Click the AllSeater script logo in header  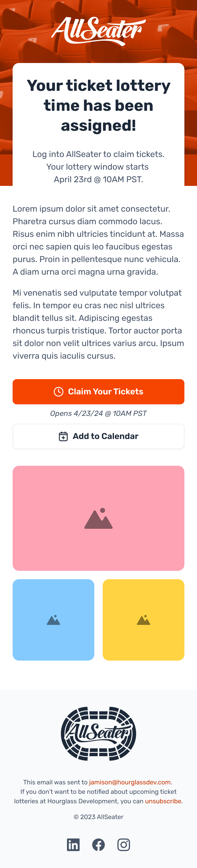[98, 31]
